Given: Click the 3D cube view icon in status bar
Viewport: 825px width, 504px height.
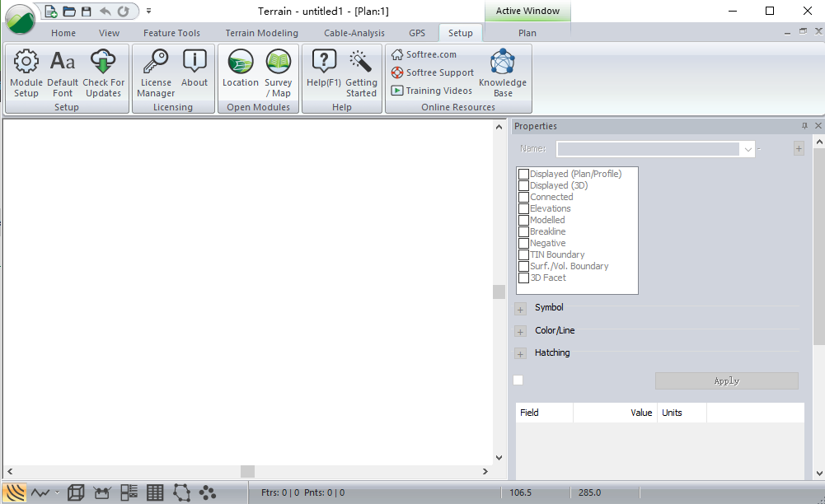Looking at the screenshot, I should (76, 492).
